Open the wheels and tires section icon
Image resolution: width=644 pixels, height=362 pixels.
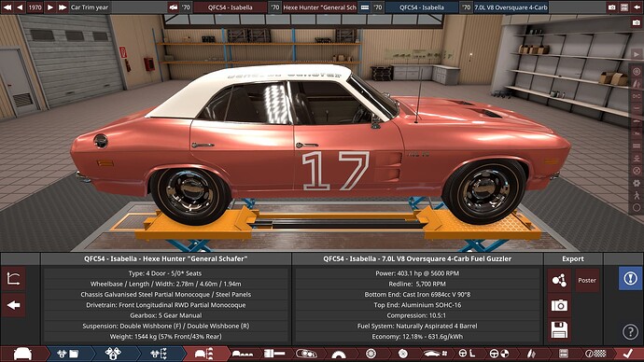pyautogui.click(x=371, y=354)
